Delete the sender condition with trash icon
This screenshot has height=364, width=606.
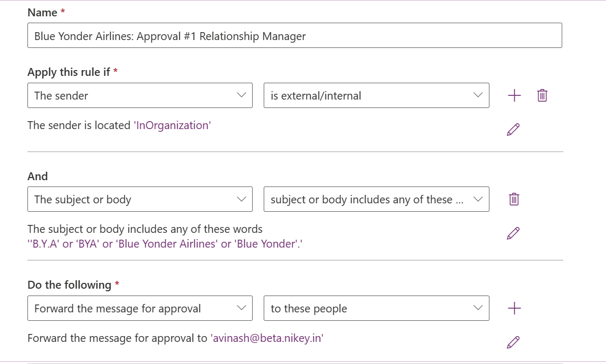(x=542, y=95)
